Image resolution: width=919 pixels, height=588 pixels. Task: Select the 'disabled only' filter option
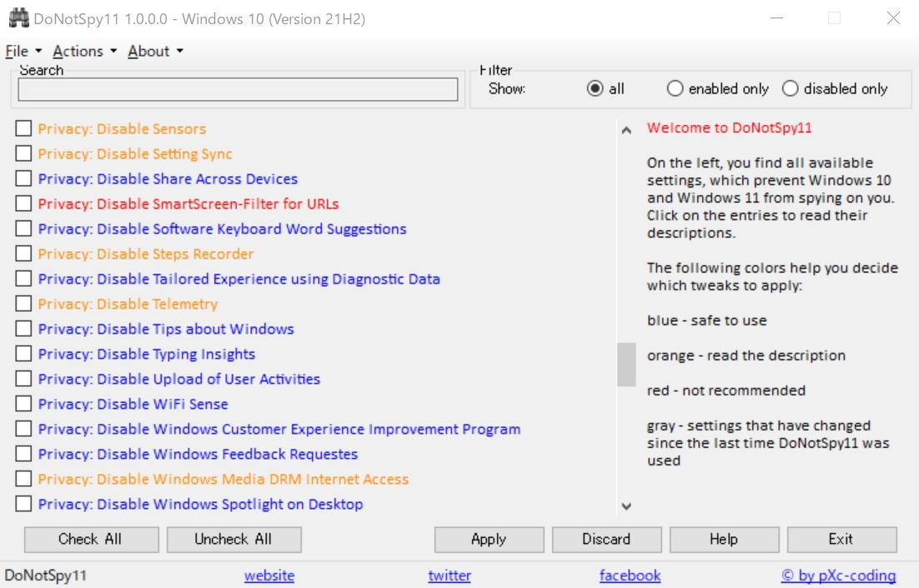pos(790,88)
